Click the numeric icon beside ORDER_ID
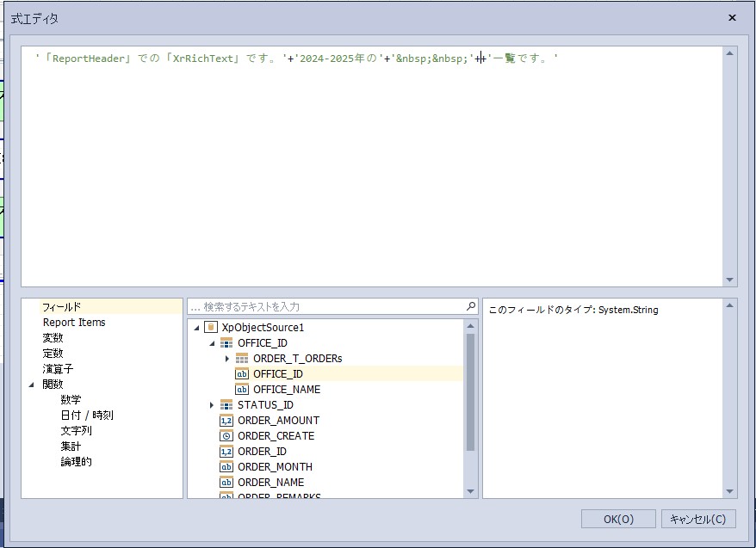This screenshot has height=548, width=756. 226,451
